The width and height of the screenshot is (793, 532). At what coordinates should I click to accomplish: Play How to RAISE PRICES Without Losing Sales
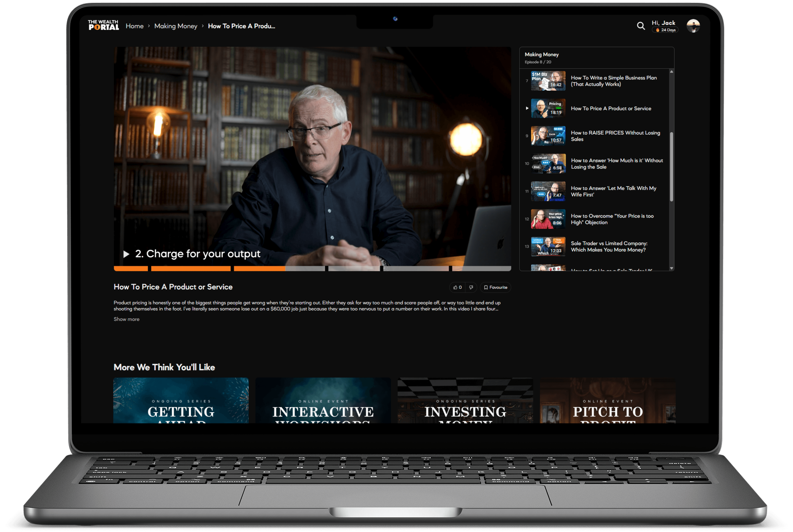tap(615, 136)
